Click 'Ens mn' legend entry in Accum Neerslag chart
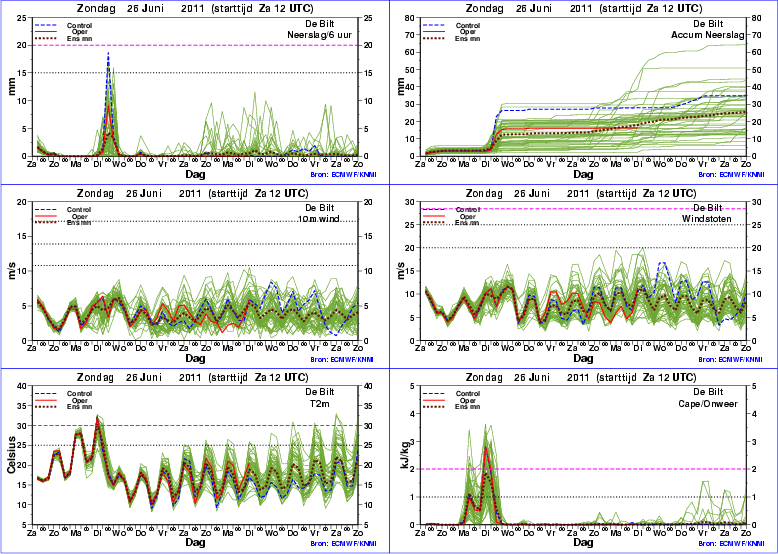The image size is (778, 554). tap(468, 39)
